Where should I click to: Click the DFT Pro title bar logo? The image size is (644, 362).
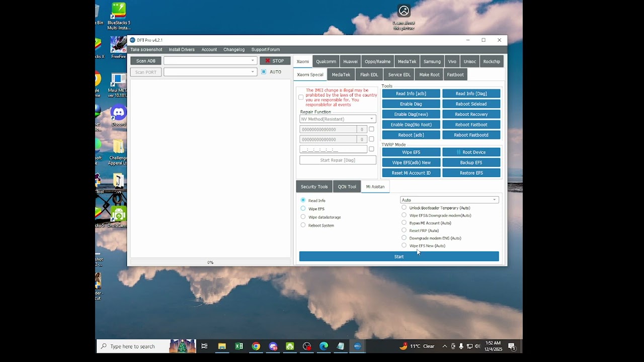(132, 40)
